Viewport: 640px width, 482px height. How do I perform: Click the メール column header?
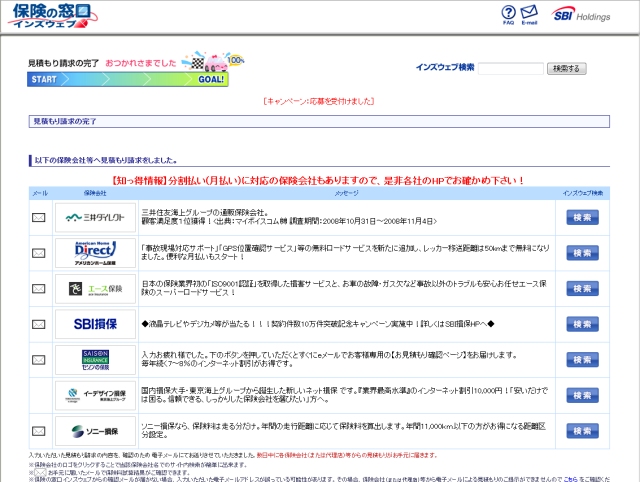click(x=40, y=193)
